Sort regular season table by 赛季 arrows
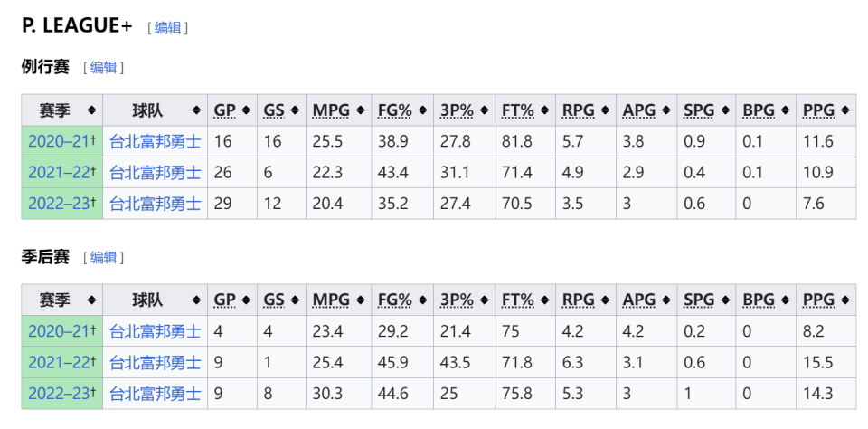 click(x=91, y=110)
